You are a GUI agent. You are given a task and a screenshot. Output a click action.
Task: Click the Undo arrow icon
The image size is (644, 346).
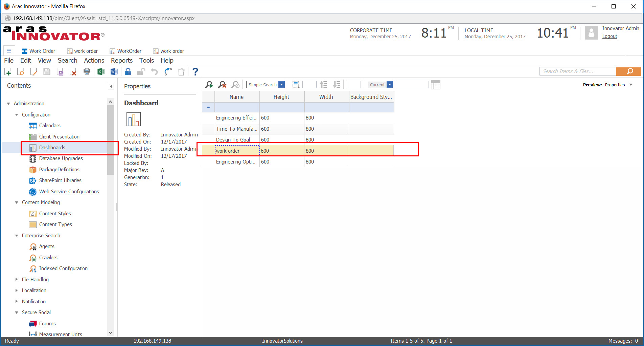[x=154, y=71]
